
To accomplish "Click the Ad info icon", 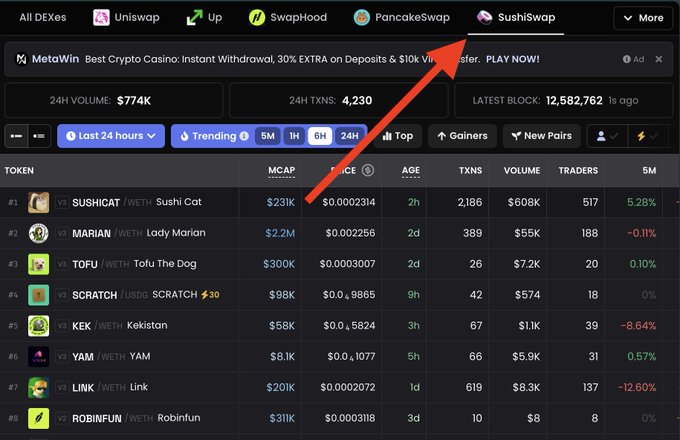I will (x=627, y=59).
